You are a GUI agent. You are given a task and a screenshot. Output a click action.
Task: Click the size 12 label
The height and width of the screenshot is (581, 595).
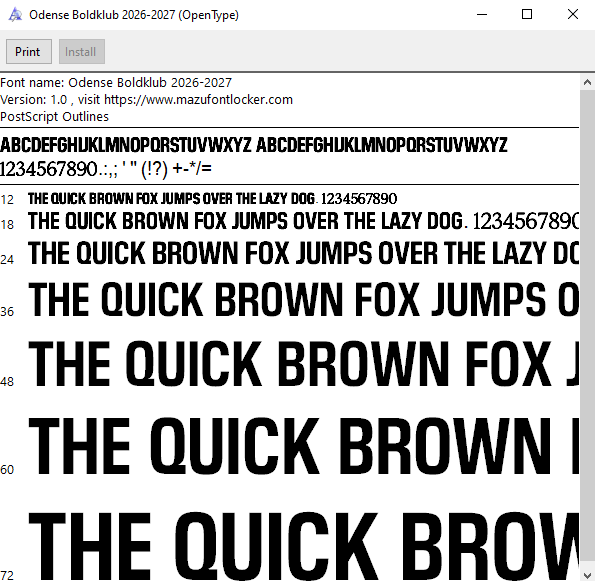(7, 200)
